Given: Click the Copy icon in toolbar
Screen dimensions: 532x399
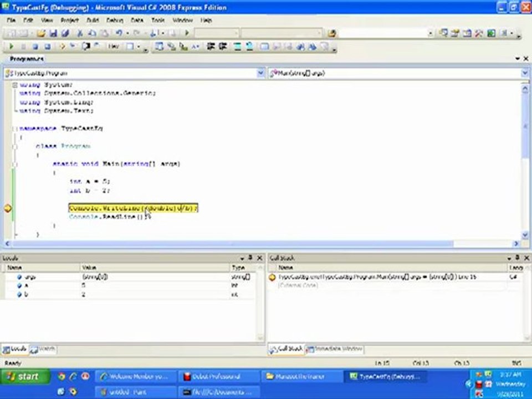Looking at the screenshot, I should (x=92, y=33).
